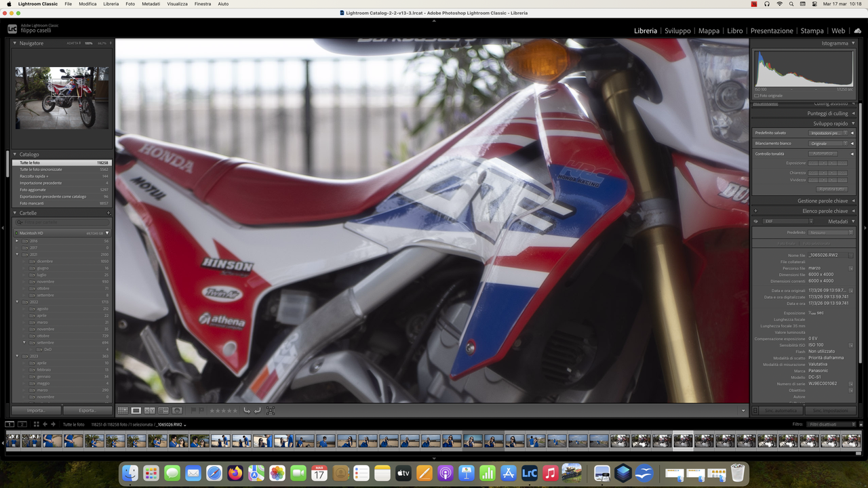Collapse the Catalogo panel
Viewport: 868px width, 488px height.
tap(15, 155)
